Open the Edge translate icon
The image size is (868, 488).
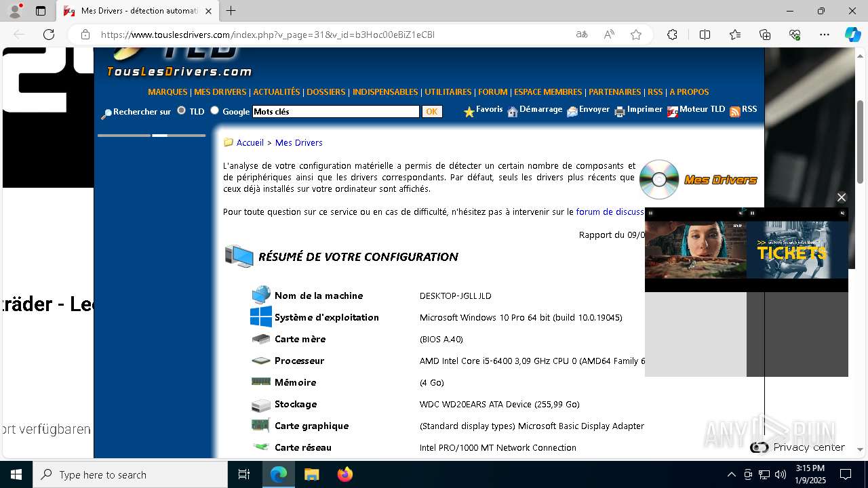(x=582, y=35)
